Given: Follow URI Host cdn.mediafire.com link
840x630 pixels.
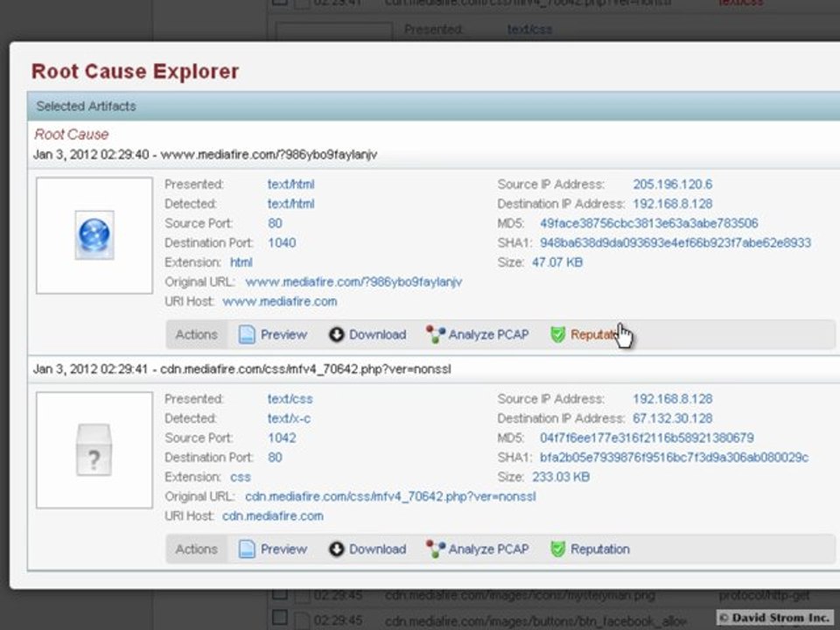Looking at the screenshot, I should pyautogui.click(x=273, y=516).
